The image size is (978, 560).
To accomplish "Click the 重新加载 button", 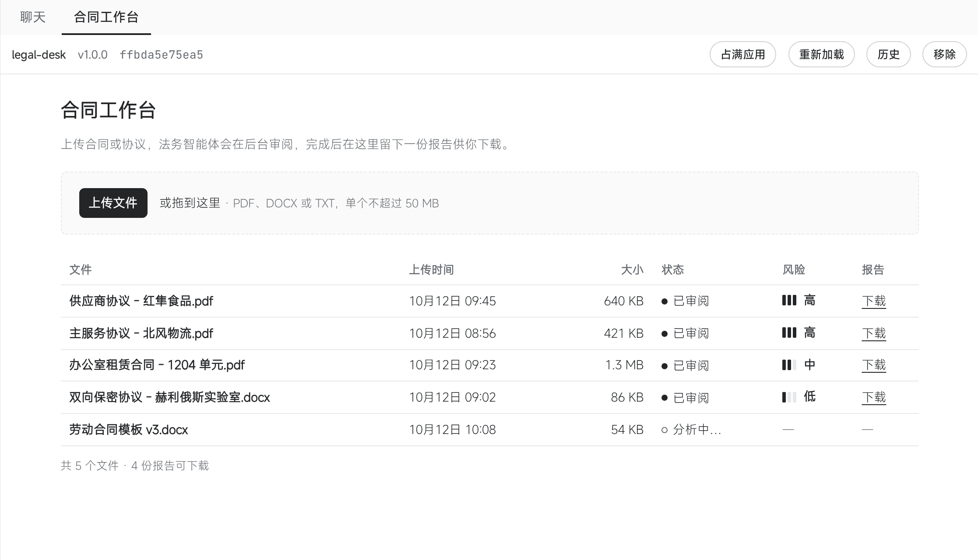I will click(821, 54).
